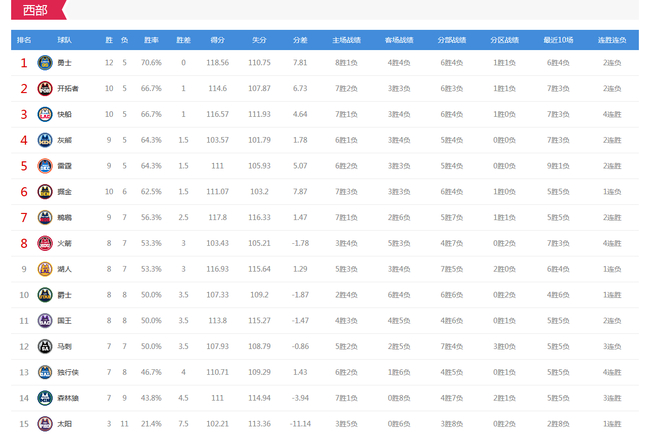Click the 62.5% win rate cell
Viewport: 650px width, 436px height.
(x=151, y=191)
